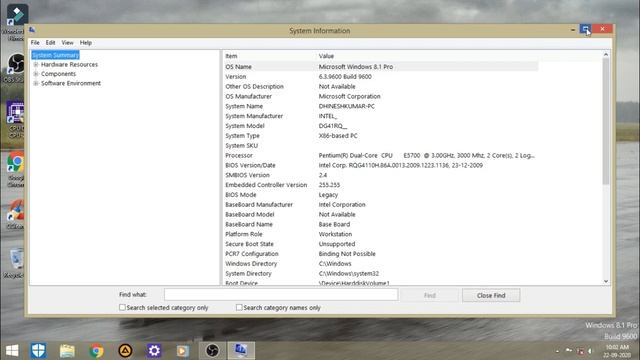The width and height of the screenshot is (640, 360).
Task: Open AIMP player icon in taskbar
Action: pyautogui.click(x=125, y=350)
